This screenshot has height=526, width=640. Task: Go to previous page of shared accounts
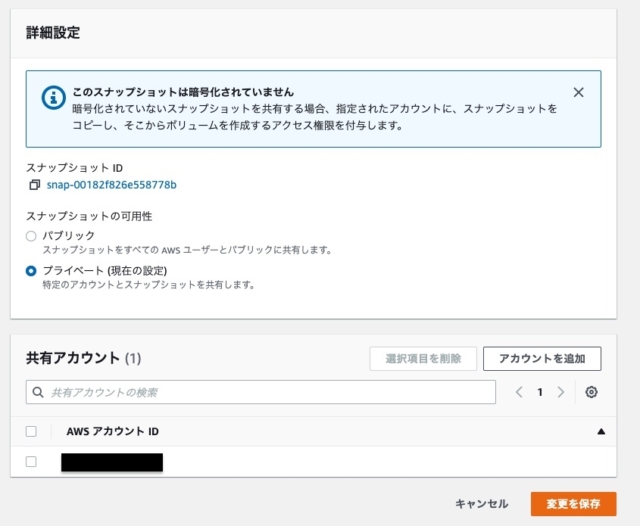pyautogui.click(x=519, y=392)
